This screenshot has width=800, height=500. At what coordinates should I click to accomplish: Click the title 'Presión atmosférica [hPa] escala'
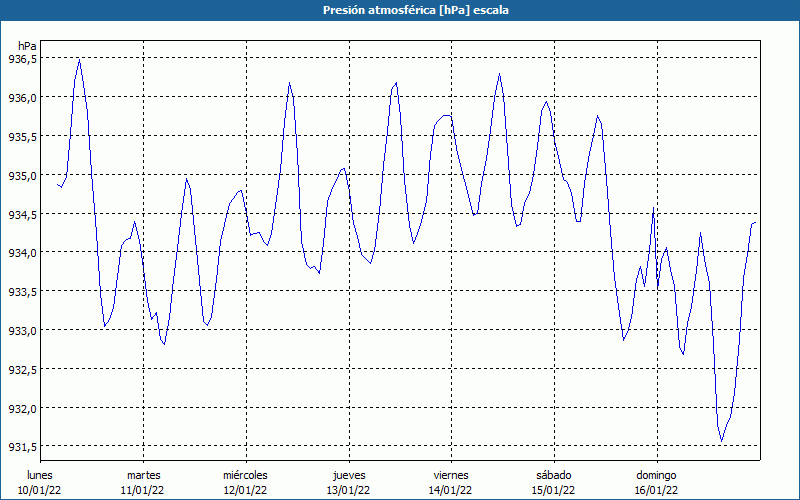(415, 10)
